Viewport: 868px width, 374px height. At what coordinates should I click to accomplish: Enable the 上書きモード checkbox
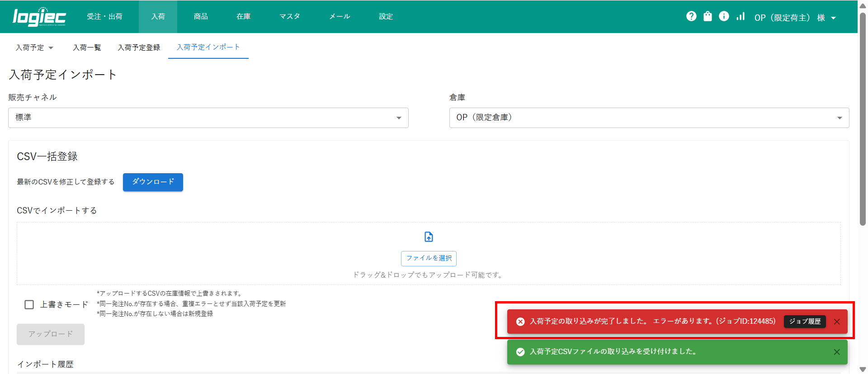(x=29, y=304)
